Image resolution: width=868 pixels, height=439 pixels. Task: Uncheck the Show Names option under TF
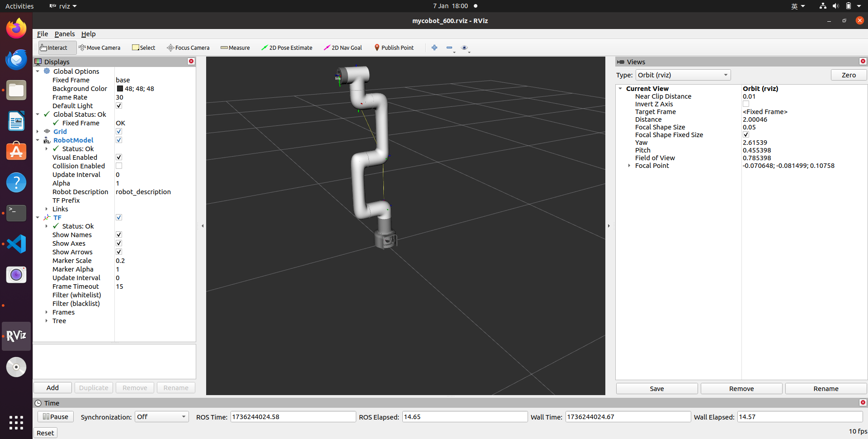(119, 235)
